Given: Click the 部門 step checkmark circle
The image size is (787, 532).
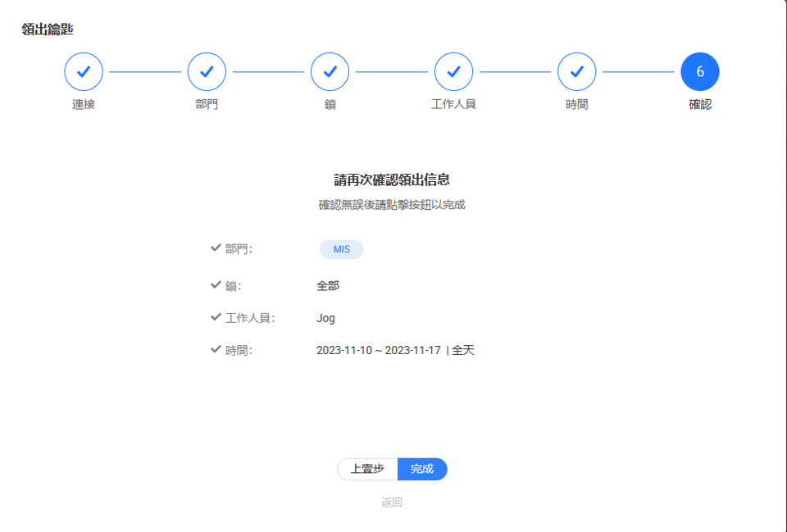Looking at the screenshot, I should click(x=207, y=72).
